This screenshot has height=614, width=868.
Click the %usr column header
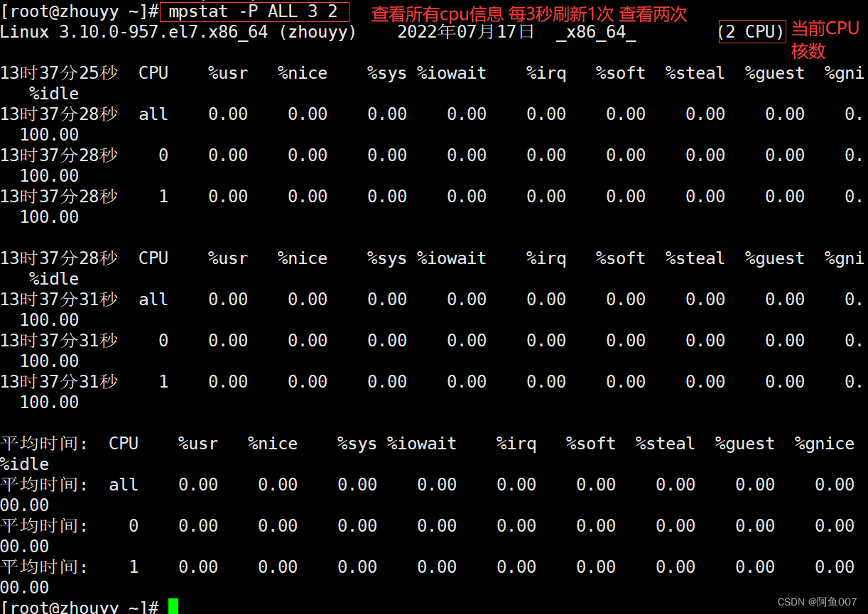pos(227,72)
